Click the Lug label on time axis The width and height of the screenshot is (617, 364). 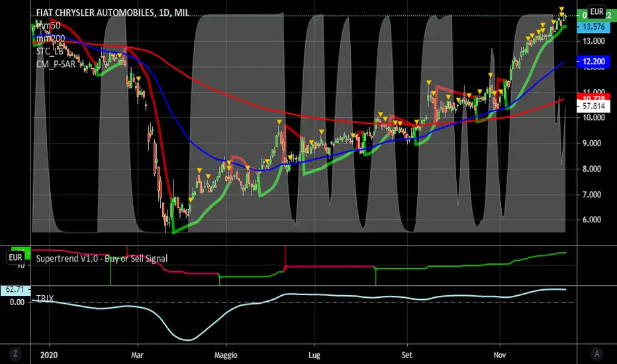coord(314,355)
